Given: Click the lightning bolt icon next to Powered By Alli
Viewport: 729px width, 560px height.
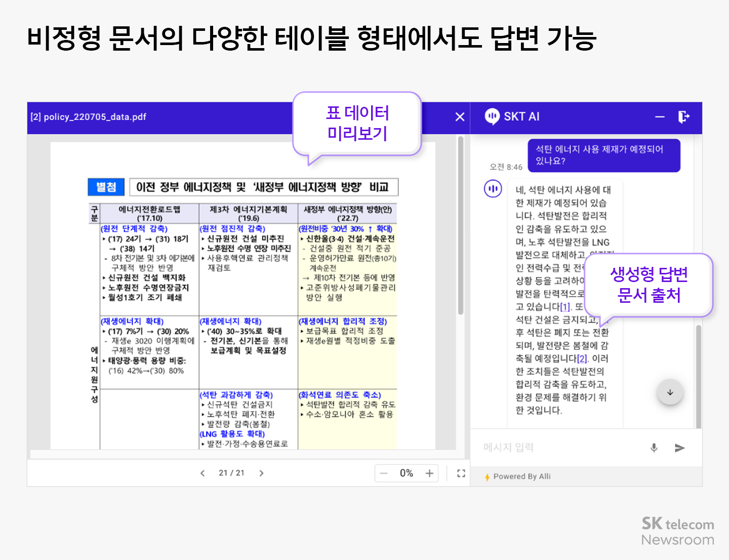Looking at the screenshot, I should pyautogui.click(x=488, y=476).
